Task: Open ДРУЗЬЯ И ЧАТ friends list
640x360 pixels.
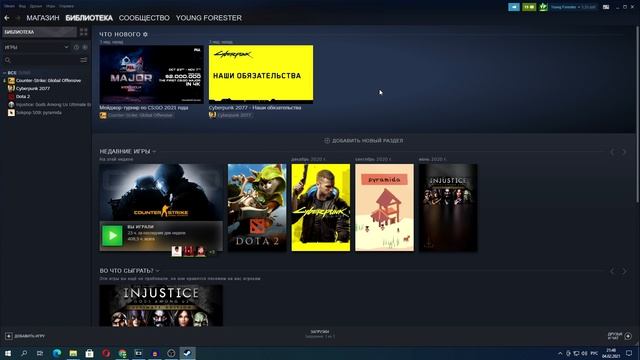Action: coord(620,336)
